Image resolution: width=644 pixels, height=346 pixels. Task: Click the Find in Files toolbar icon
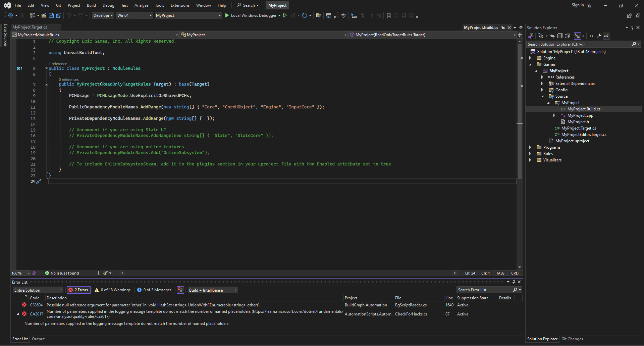319,15
